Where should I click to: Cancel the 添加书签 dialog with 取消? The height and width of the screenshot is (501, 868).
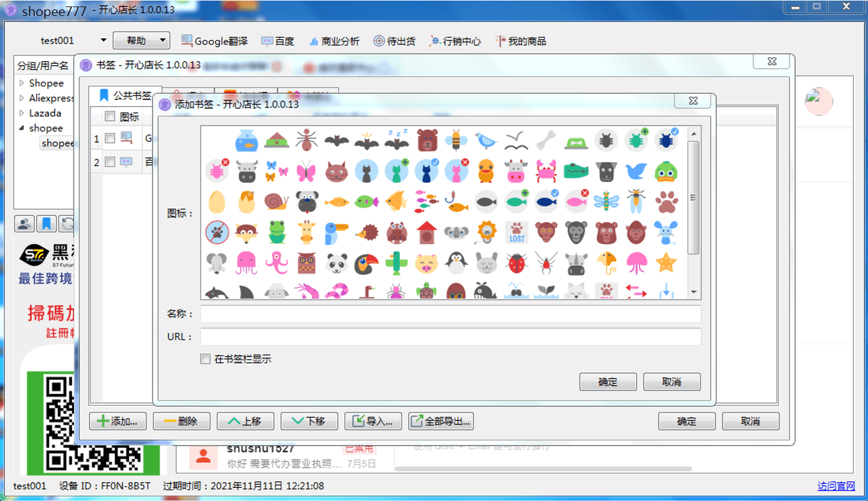coord(672,382)
